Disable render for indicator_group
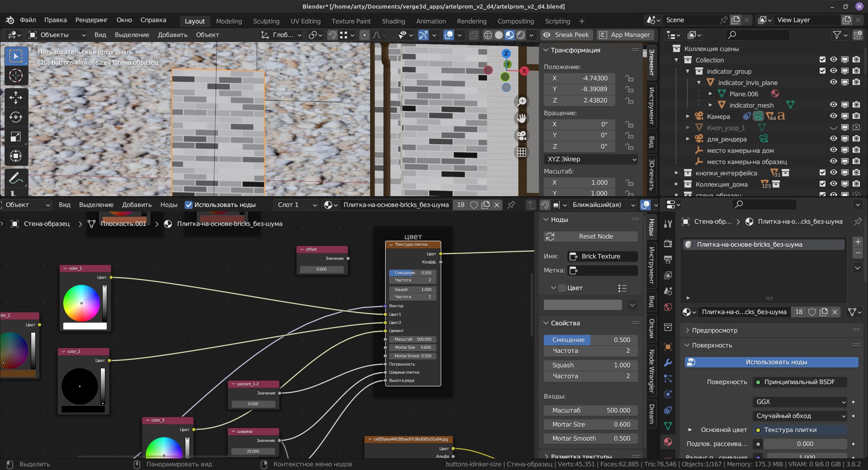 (856, 71)
